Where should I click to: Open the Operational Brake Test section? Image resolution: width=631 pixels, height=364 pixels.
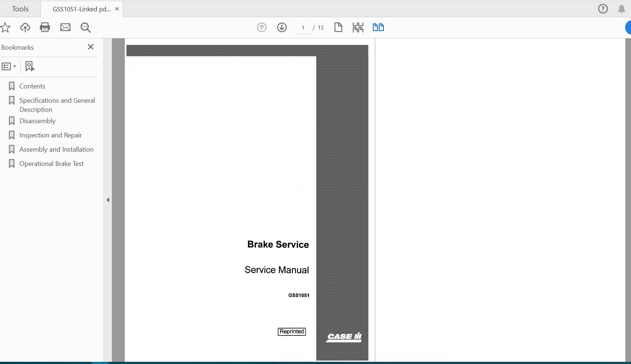[51, 163]
